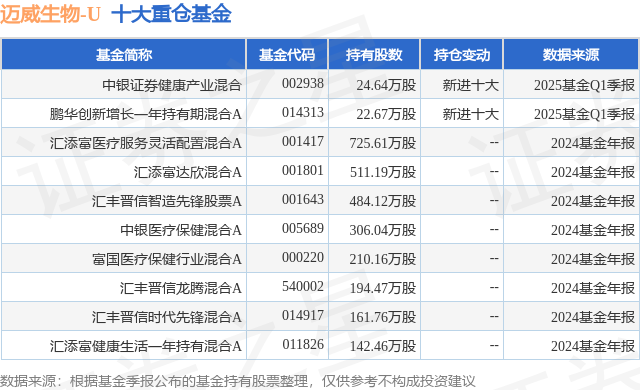Click fund name 汇添富达欣混合A

pyautogui.click(x=188, y=172)
